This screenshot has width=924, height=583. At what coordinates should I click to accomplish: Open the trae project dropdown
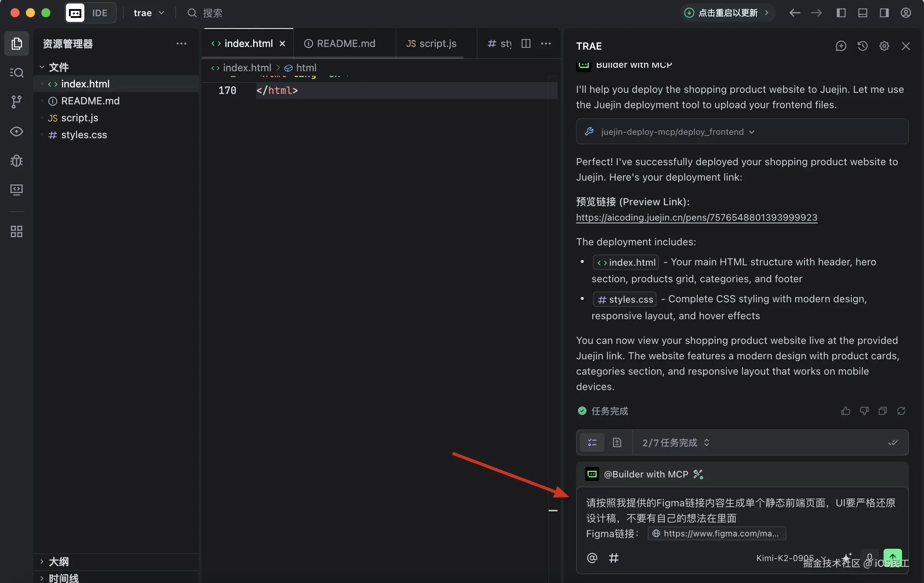point(149,13)
